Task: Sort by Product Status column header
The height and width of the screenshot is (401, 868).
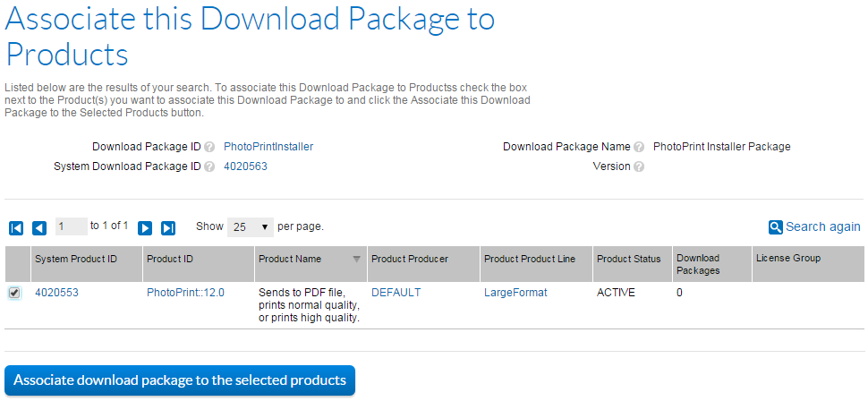Action: [x=629, y=259]
